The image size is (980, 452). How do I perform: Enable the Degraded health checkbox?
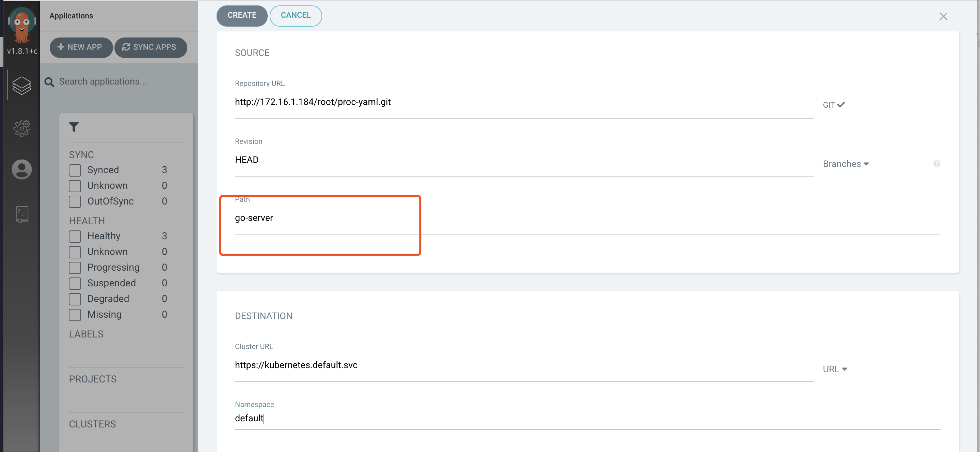(75, 299)
